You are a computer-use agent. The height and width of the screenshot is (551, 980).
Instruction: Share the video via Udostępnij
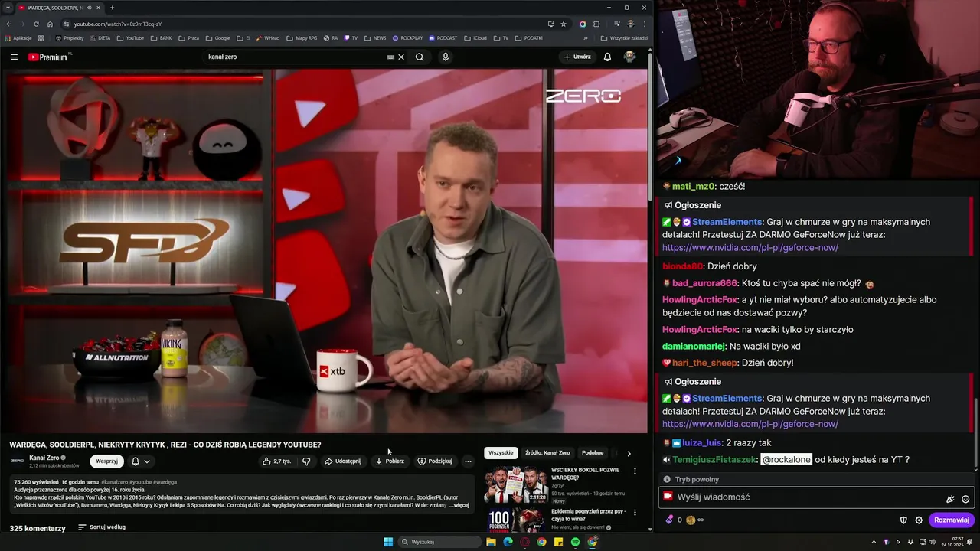(343, 461)
